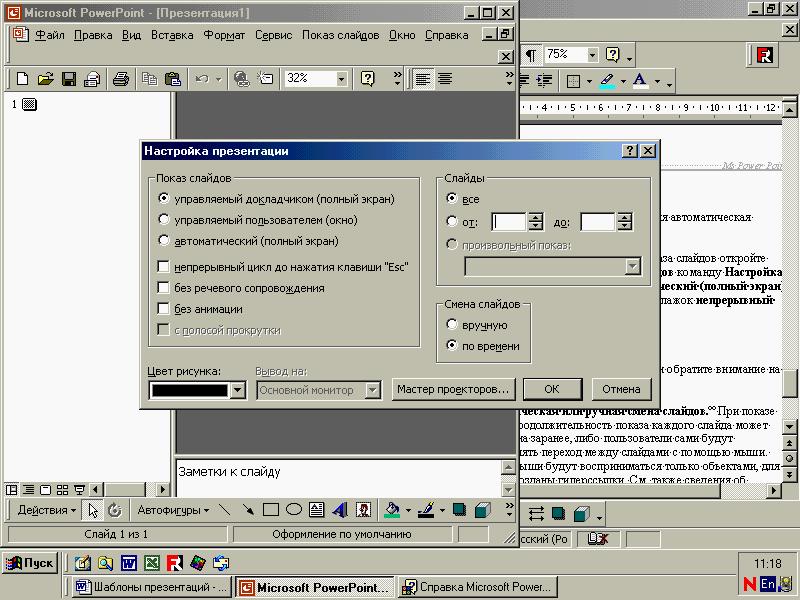
Task: Click the New presentation icon in PowerPoint toolbar
Action: (22, 79)
